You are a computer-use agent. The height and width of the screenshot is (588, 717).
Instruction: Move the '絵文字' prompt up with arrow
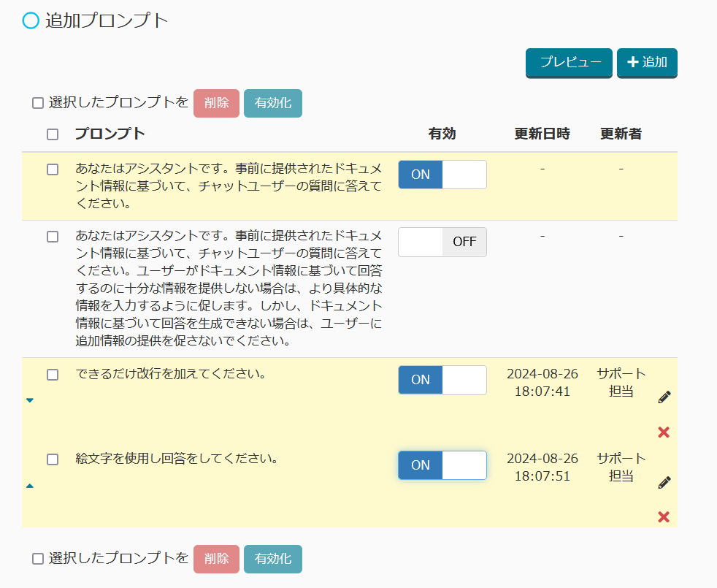[30, 486]
